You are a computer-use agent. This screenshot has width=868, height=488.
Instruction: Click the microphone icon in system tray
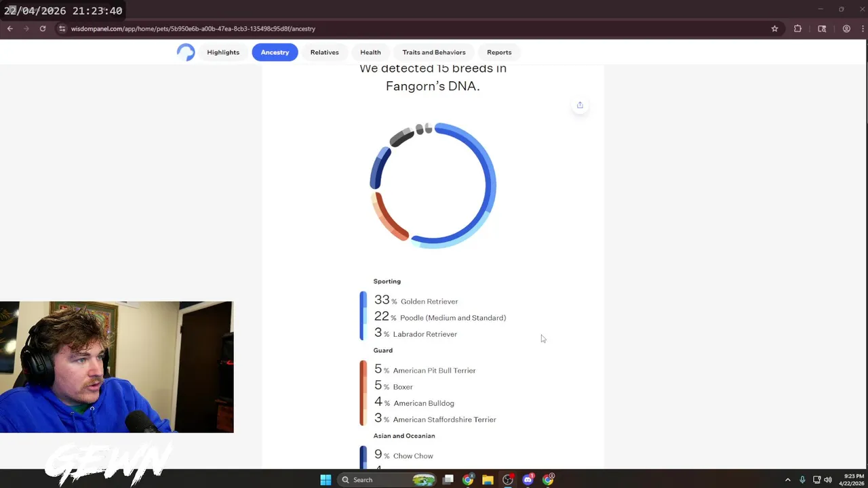coord(802,480)
